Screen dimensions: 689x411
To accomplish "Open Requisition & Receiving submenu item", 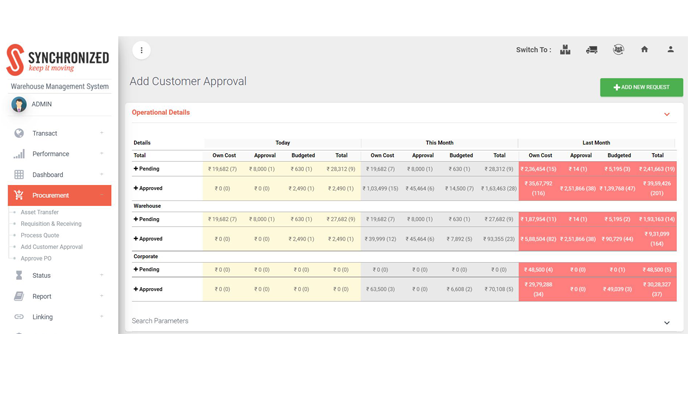I will point(51,224).
